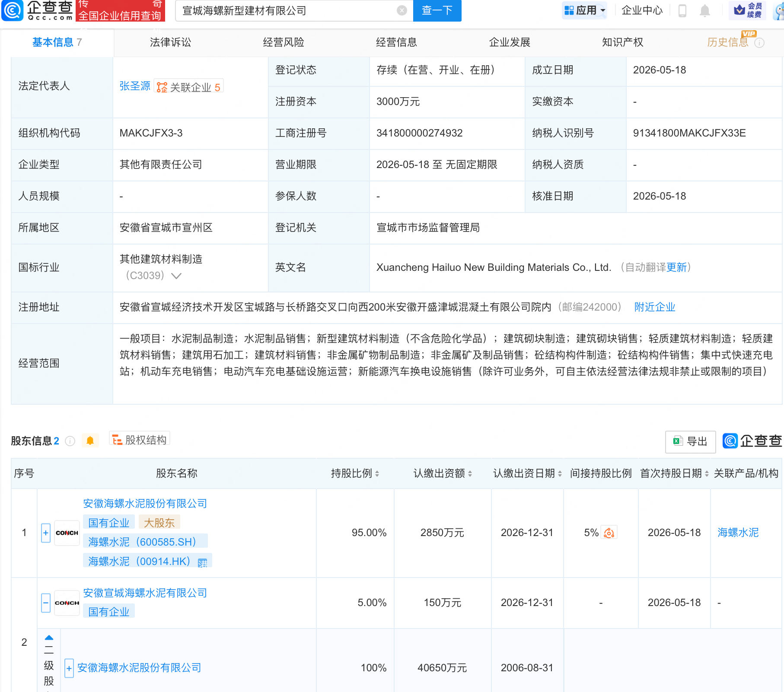Click the 国有企业 tag in row 1
This screenshot has height=692, width=784.
pos(109,523)
